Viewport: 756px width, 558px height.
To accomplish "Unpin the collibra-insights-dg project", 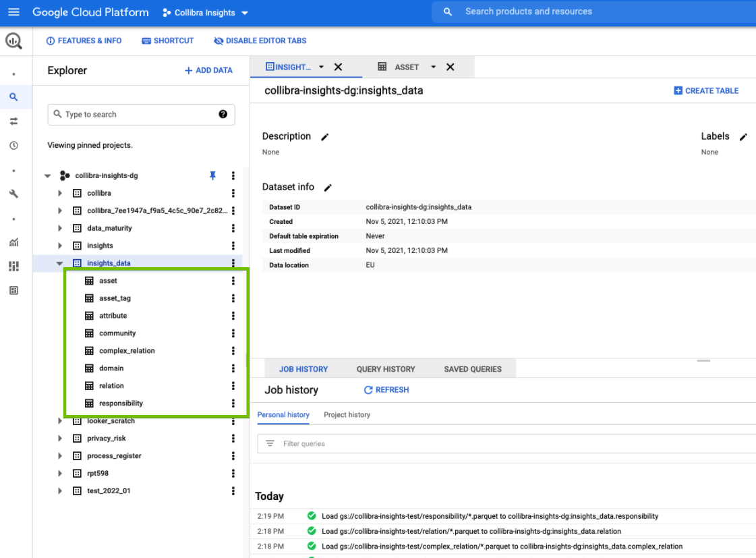I will tap(213, 175).
